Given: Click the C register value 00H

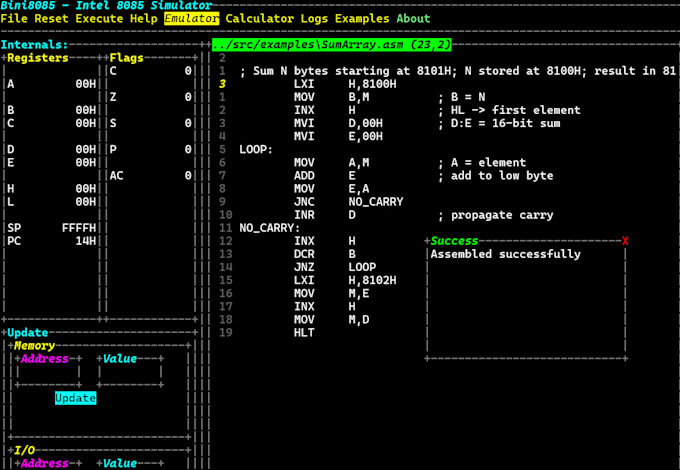Looking at the screenshot, I should pyautogui.click(x=85, y=123).
